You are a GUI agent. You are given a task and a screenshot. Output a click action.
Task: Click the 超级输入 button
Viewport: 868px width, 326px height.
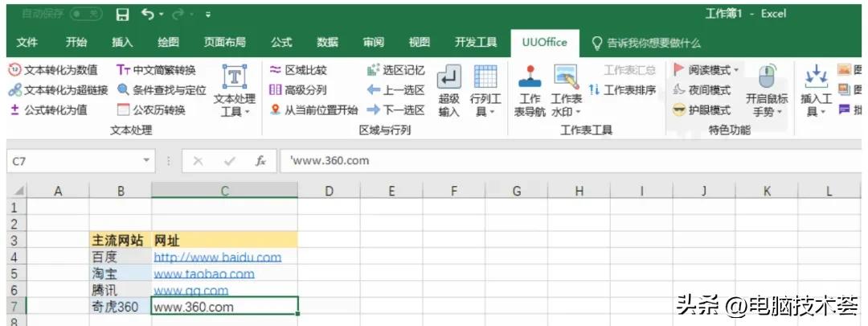tap(449, 90)
